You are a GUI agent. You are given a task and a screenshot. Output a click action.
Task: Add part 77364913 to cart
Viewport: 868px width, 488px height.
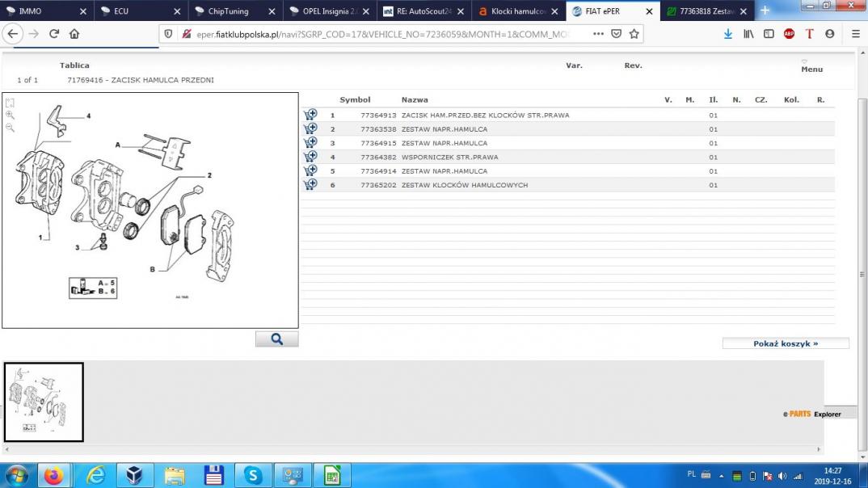[x=310, y=115]
